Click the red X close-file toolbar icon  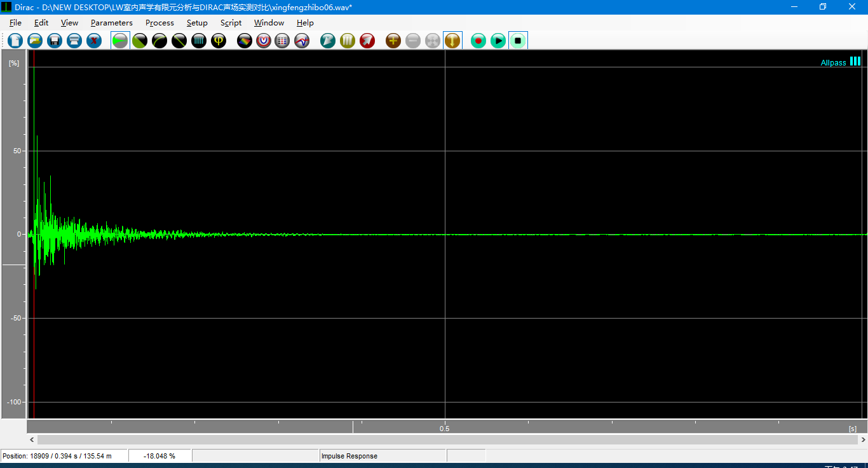click(94, 41)
